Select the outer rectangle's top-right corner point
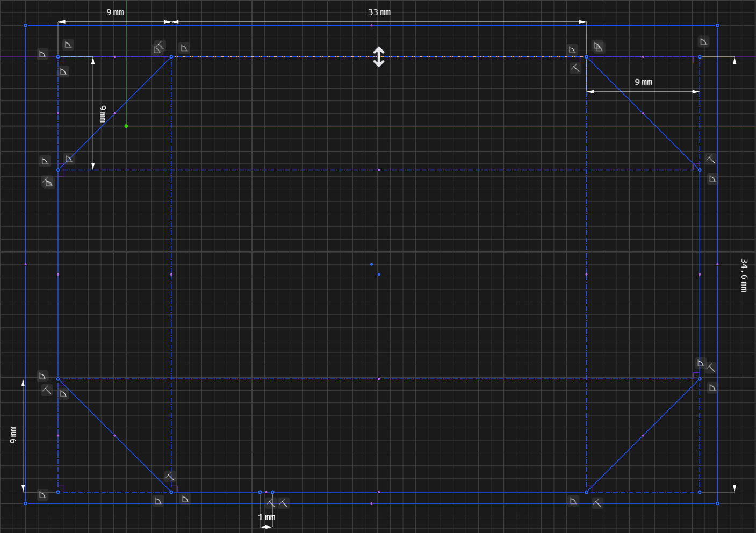Image resolution: width=756 pixels, height=533 pixels. tap(717, 25)
